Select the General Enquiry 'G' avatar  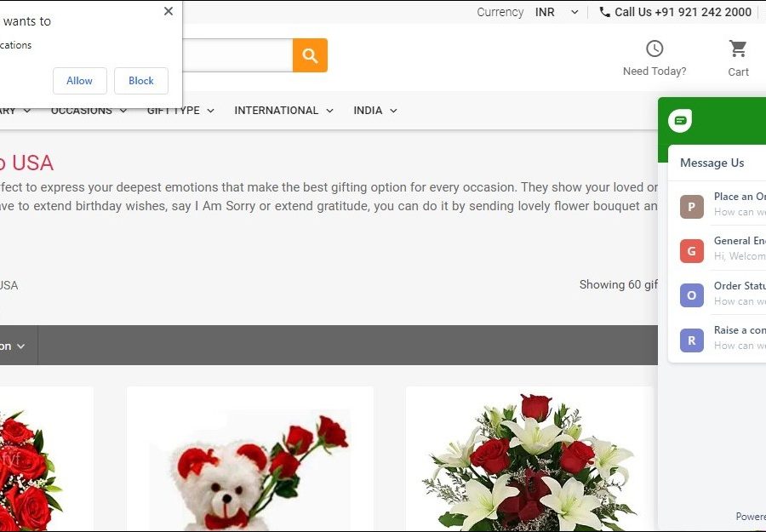(x=691, y=250)
